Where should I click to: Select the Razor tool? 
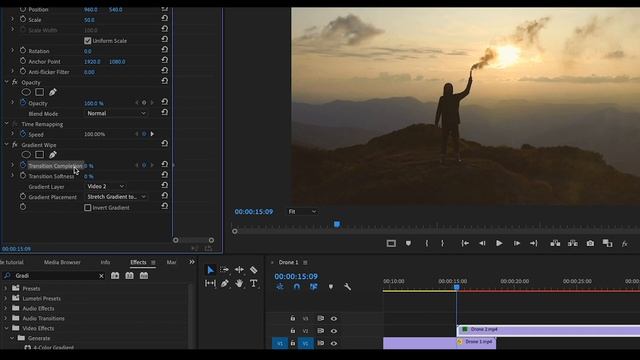(x=253, y=270)
